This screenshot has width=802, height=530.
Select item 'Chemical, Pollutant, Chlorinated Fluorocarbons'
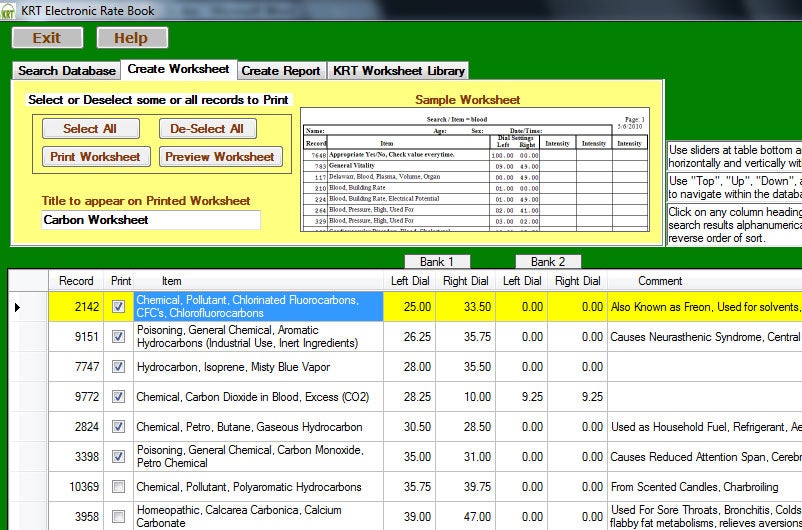(x=258, y=306)
